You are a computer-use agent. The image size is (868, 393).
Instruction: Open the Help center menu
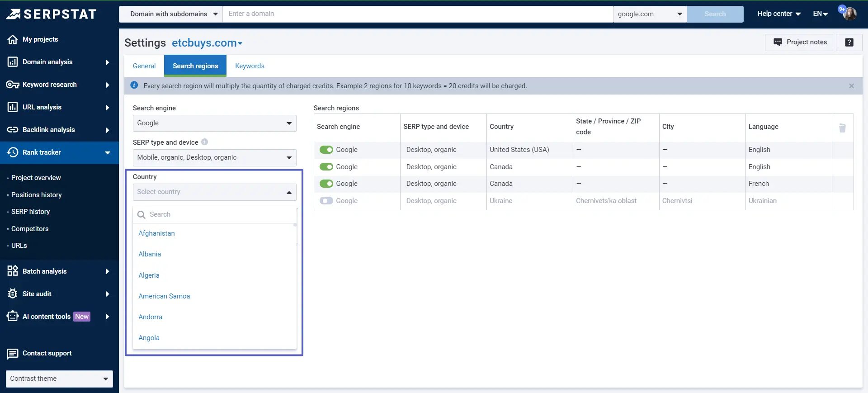[779, 14]
